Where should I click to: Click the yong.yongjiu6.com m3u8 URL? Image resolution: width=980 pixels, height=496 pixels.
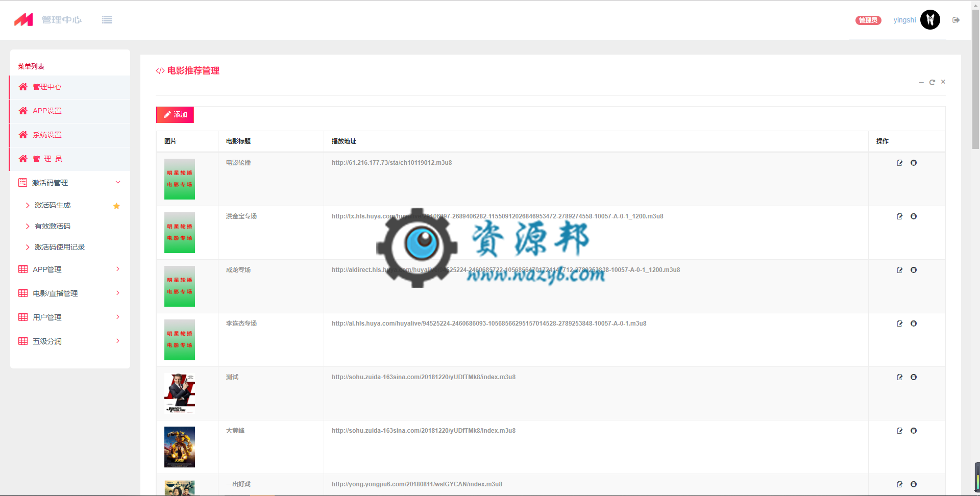(417, 484)
